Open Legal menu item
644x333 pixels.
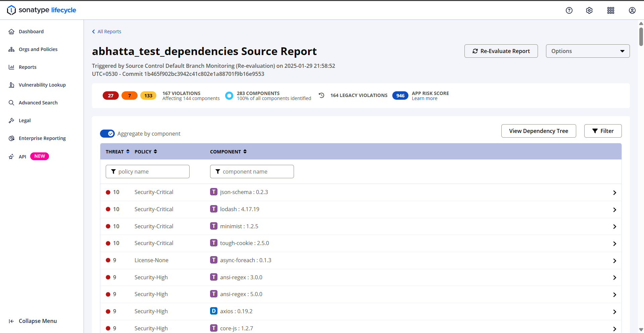(24, 121)
